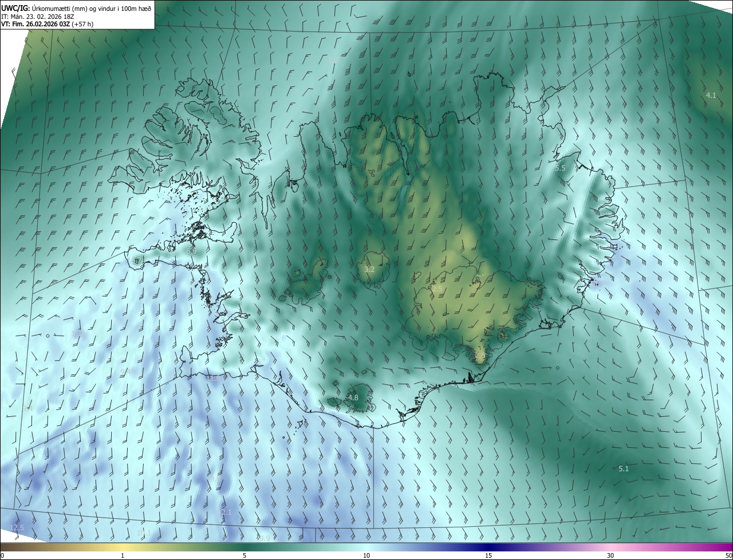Click the 5.5 value label on the map

point(560,168)
